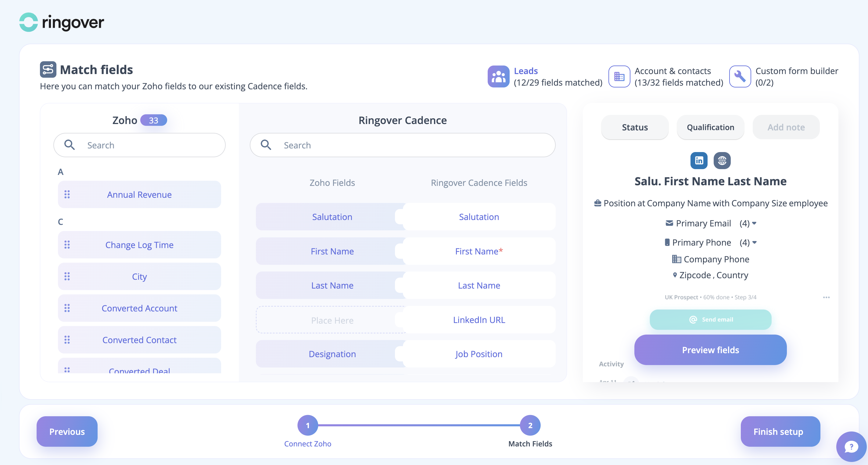Grab the drag handle on Converted Account
Screen dimensions: 868x465
coord(67,308)
